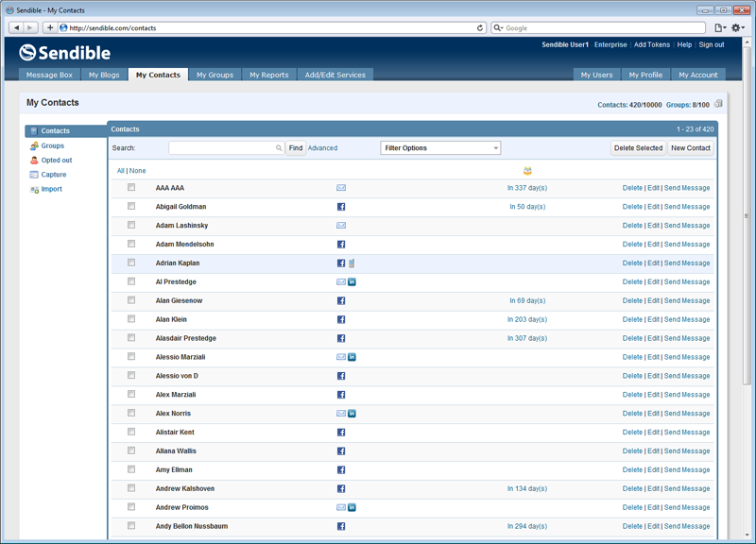Click the birthday column icon
The image size is (756, 544).
pos(527,171)
